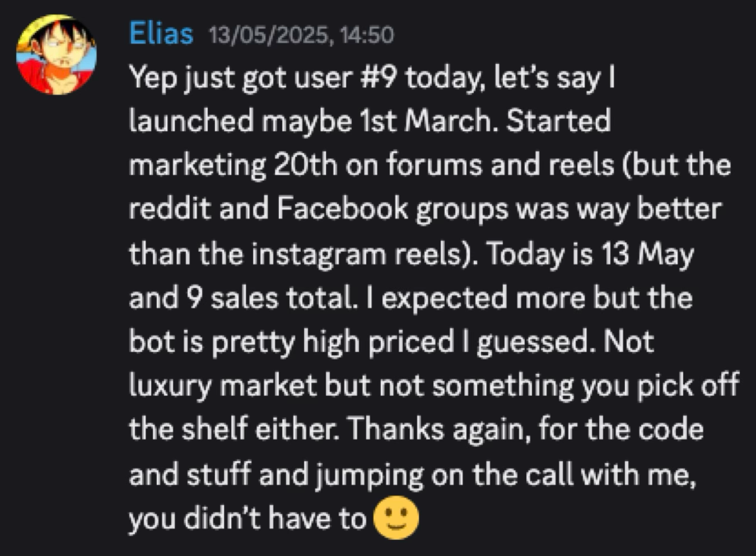Click the word "luxury" in message
The width and height of the screenshot is (756, 556).
(x=170, y=386)
